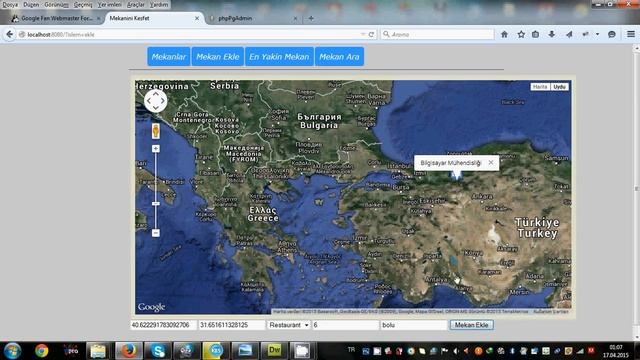Click the Mekanlar navigation button
The image size is (640, 360).
tap(169, 57)
